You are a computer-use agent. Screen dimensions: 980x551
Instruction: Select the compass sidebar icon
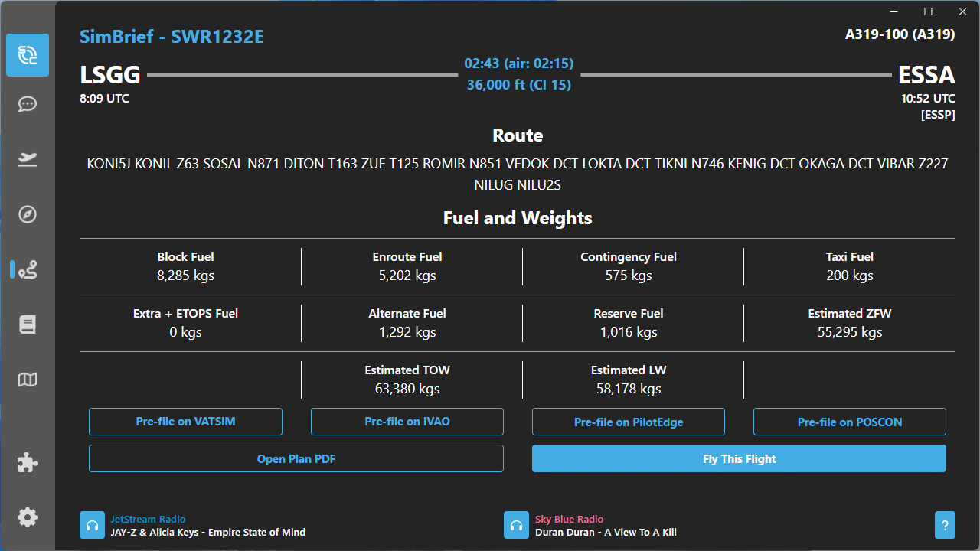(x=28, y=214)
